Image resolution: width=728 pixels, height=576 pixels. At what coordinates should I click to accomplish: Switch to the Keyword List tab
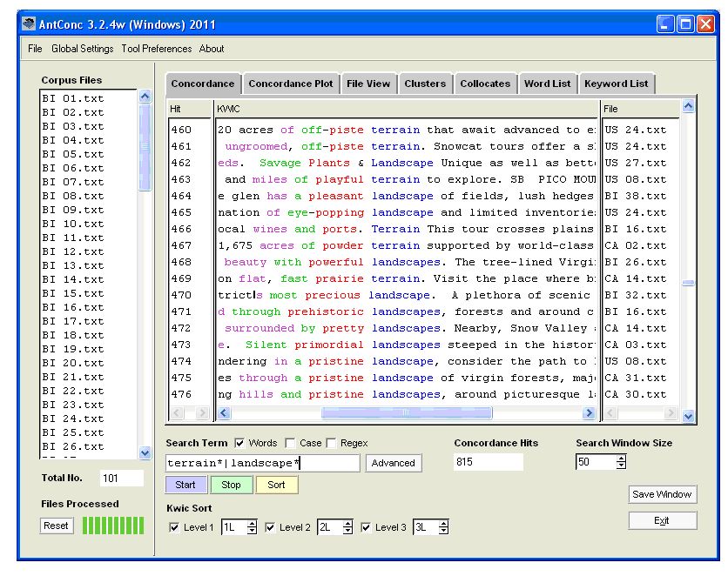click(x=617, y=84)
